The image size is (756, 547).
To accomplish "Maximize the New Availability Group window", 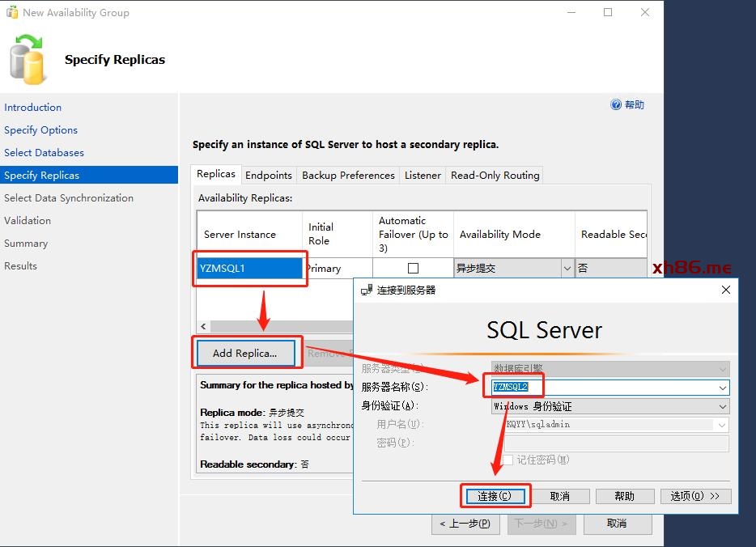I will [607, 12].
